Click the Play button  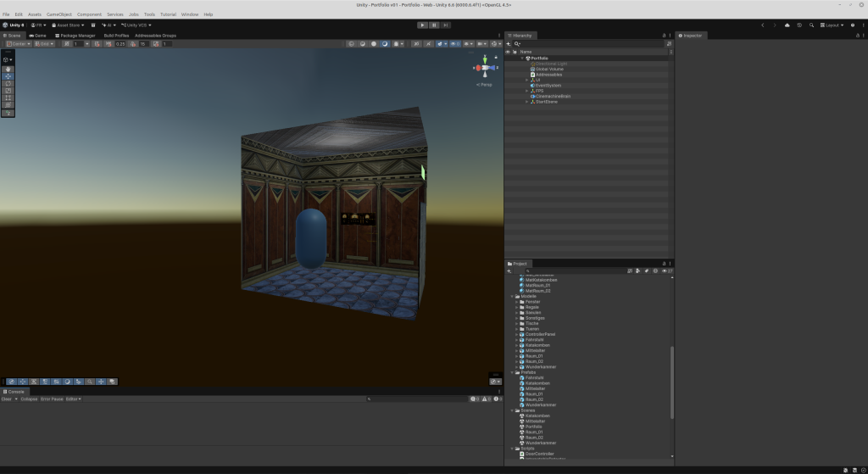coord(422,25)
